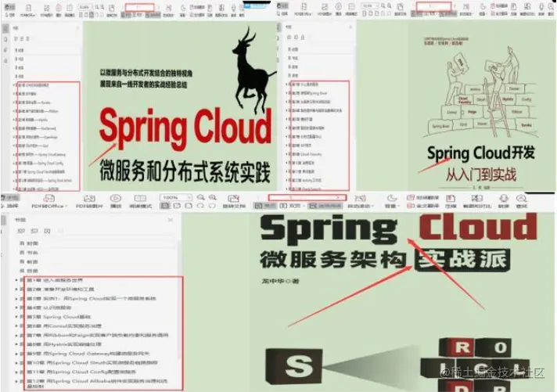Click first bookmark tool icon under 书签 in bottom window
The height and width of the screenshot is (392, 557).
coord(21,231)
